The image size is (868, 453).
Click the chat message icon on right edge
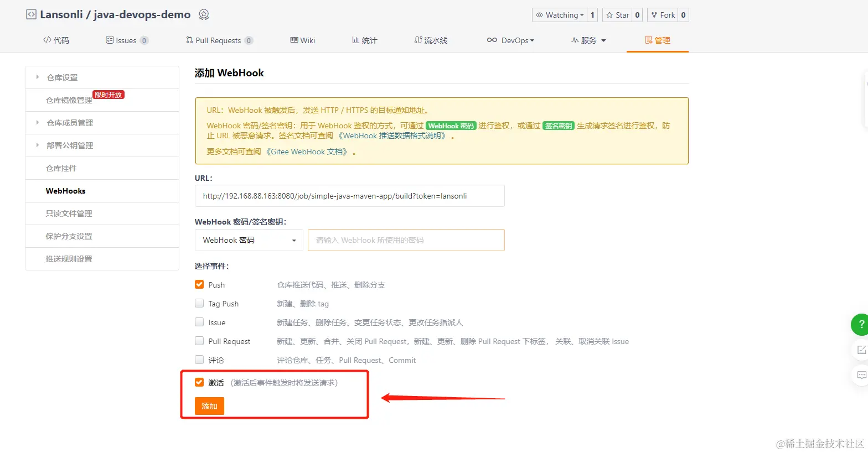(861, 375)
